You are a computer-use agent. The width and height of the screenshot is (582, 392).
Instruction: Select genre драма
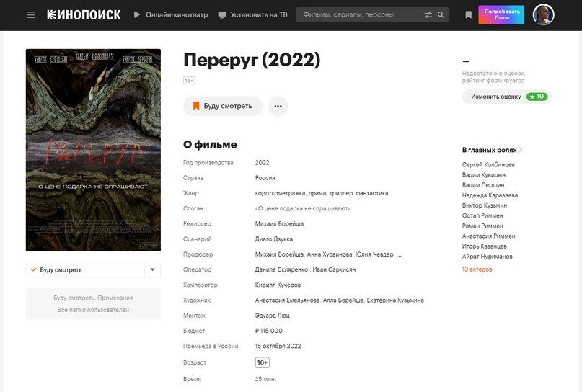coord(317,193)
